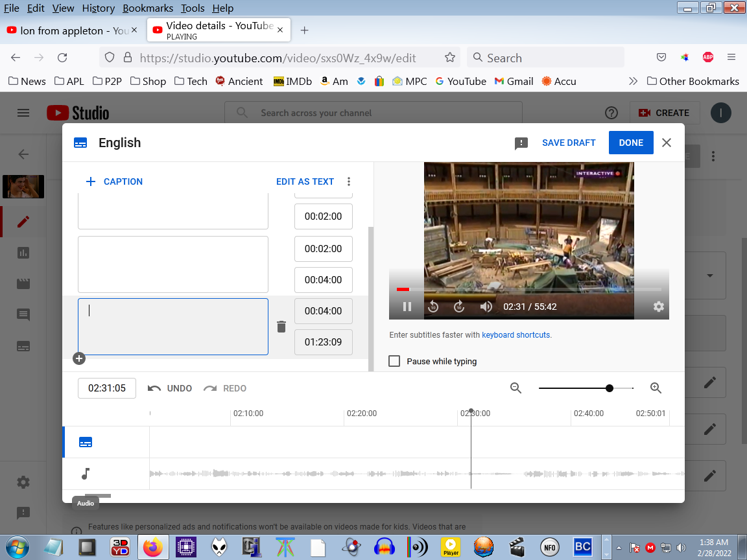Open caption options three-dot menu
747x560 pixels.
(349, 181)
